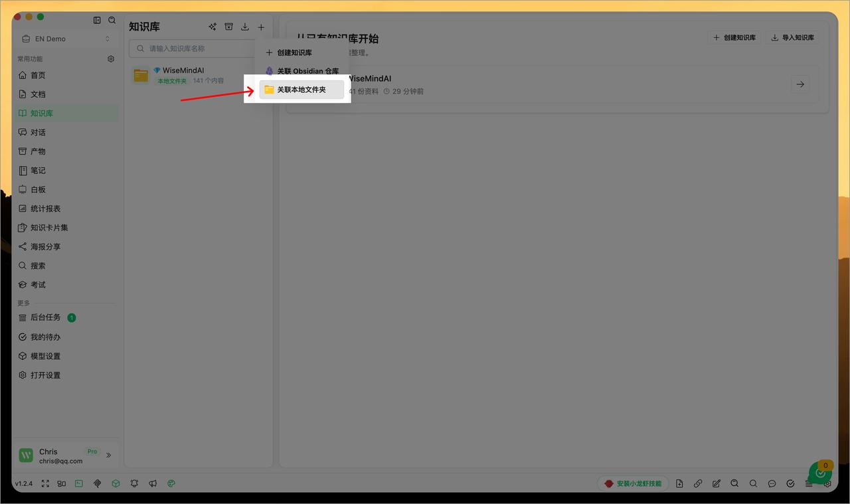The width and height of the screenshot is (850, 504).
Task: Click the megaphone announcements icon
Action: (x=153, y=483)
